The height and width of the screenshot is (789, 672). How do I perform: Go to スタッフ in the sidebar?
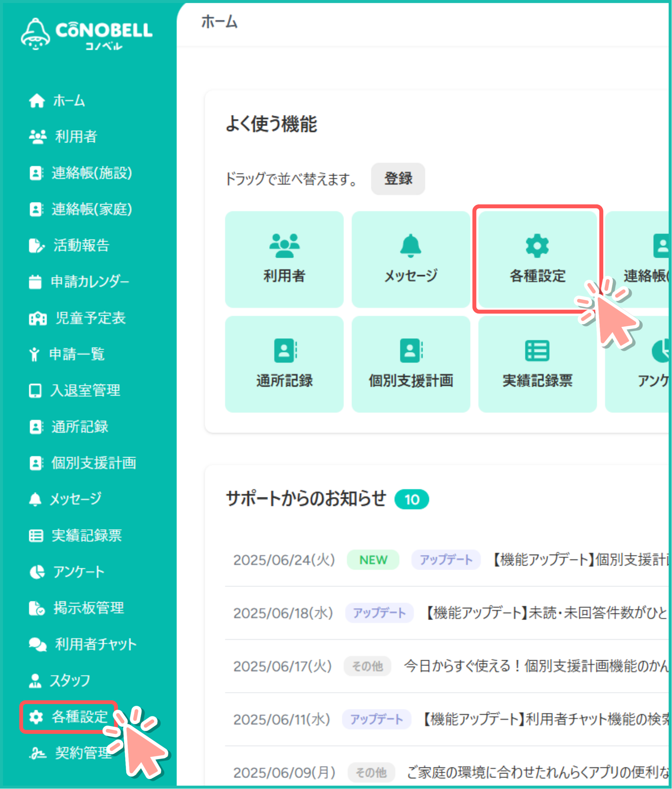pyautogui.click(x=70, y=681)
